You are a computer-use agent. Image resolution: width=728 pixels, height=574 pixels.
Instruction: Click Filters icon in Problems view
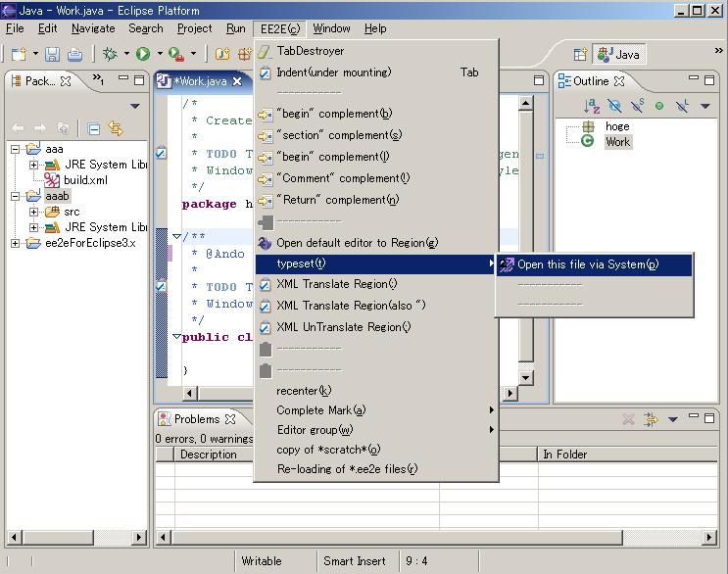651,419
